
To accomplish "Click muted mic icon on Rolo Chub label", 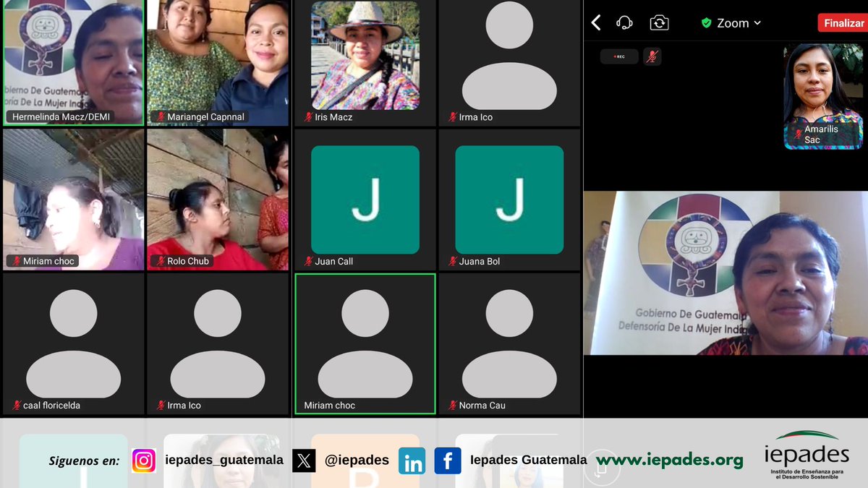I will (161, 261).
